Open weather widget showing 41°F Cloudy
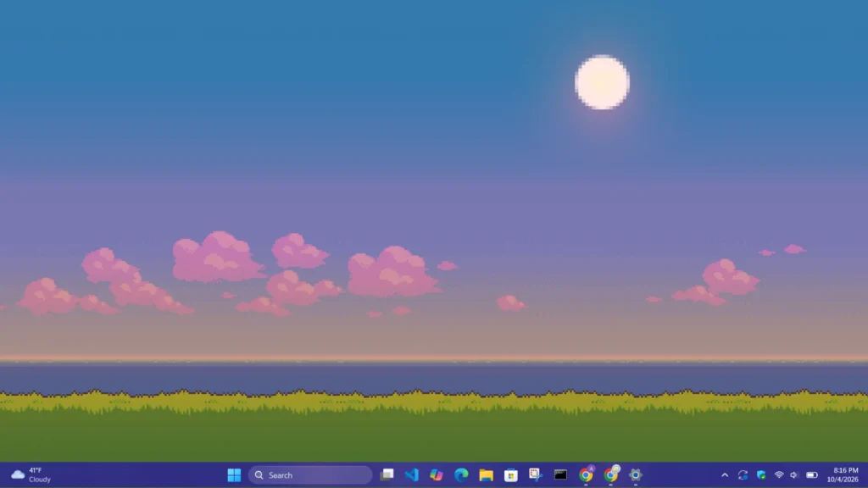The height and width of the screenshot is (488, 868). pyautogui.click(x=31, y=474)
